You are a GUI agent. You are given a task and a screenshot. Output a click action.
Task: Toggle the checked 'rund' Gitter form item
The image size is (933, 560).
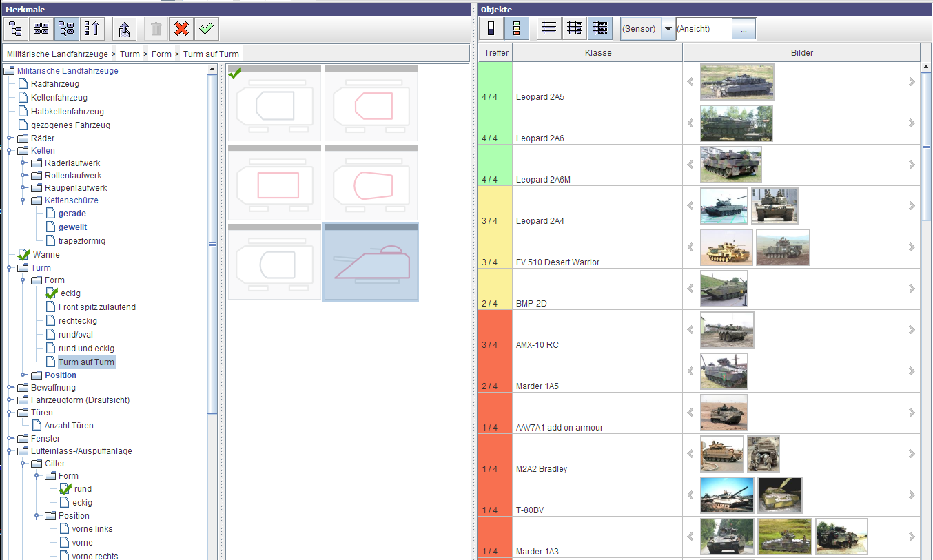pos(66,489)
